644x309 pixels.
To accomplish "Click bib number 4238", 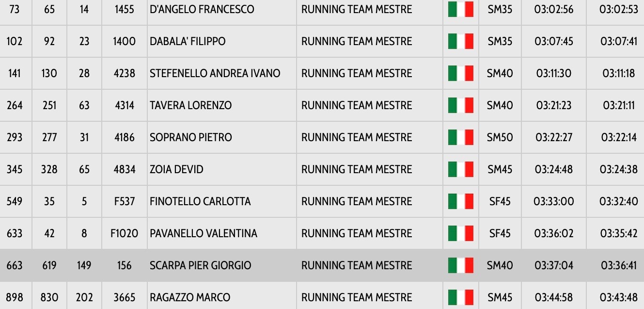I will pyautogui.click(x=125, y=73).
